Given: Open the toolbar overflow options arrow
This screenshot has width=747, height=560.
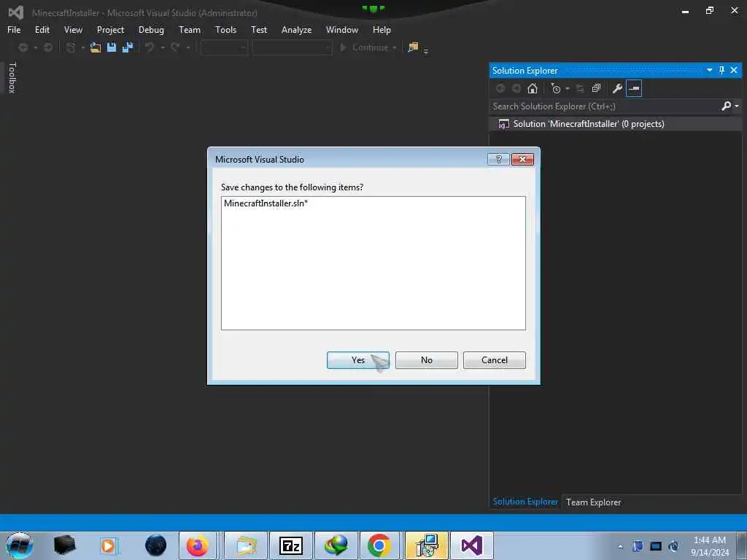Looking at the screenshot, I should (425, 50).
